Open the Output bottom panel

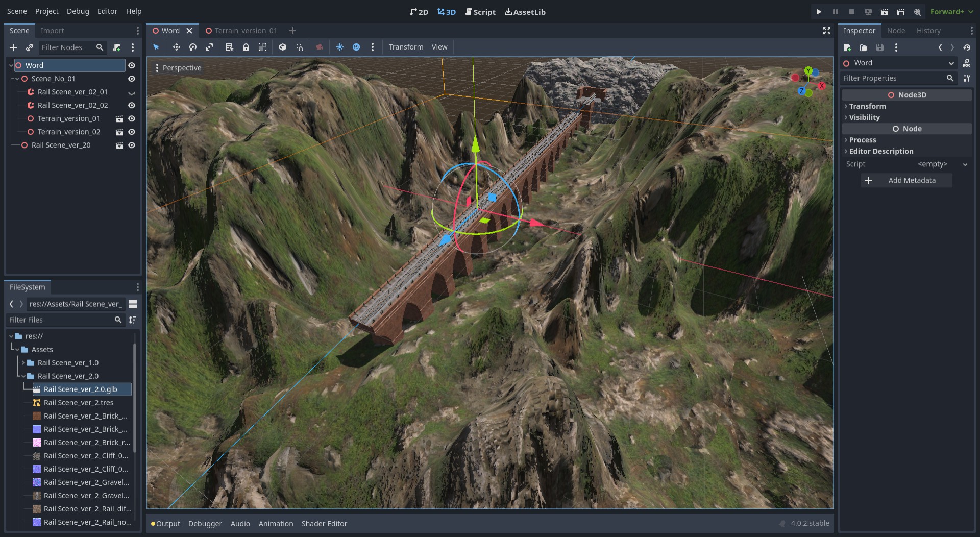(167, 524)
